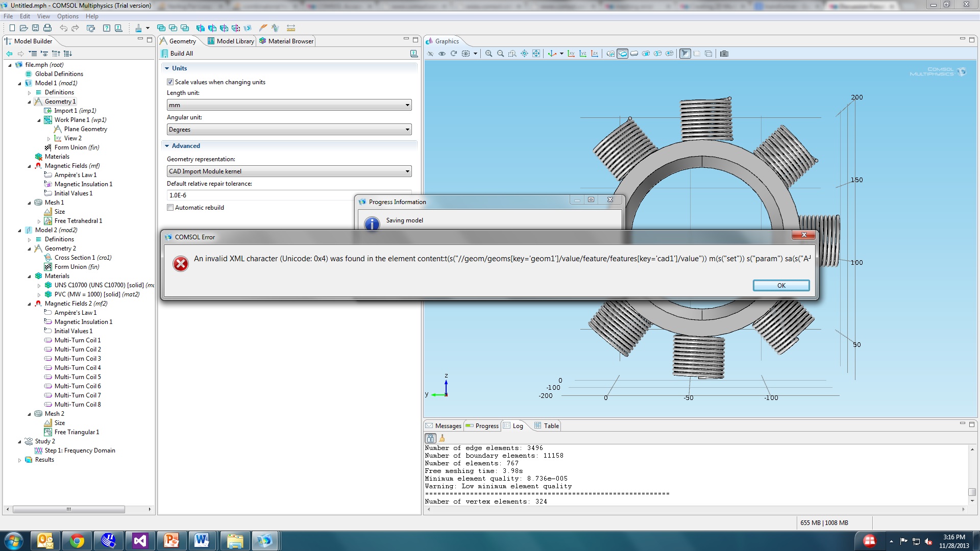Screen dimensions: 980x551
Task: Click the image snapshot camera icon
Action: click(724, 54)
